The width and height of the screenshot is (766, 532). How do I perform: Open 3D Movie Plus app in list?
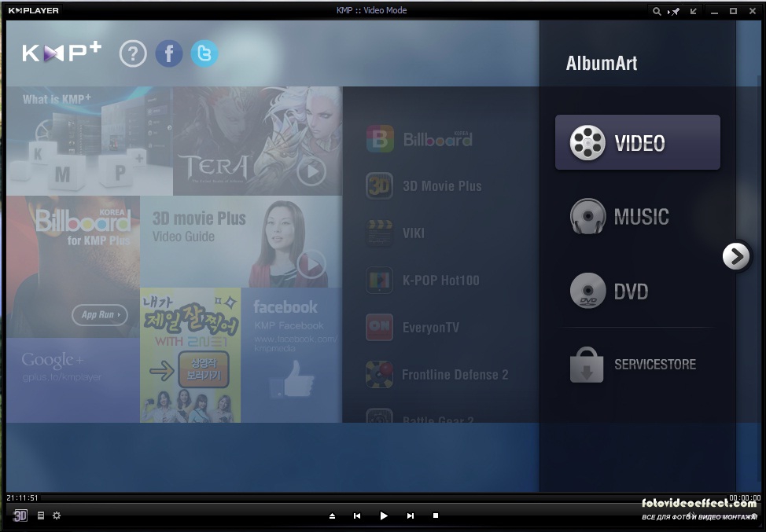(x=424, y=186)
